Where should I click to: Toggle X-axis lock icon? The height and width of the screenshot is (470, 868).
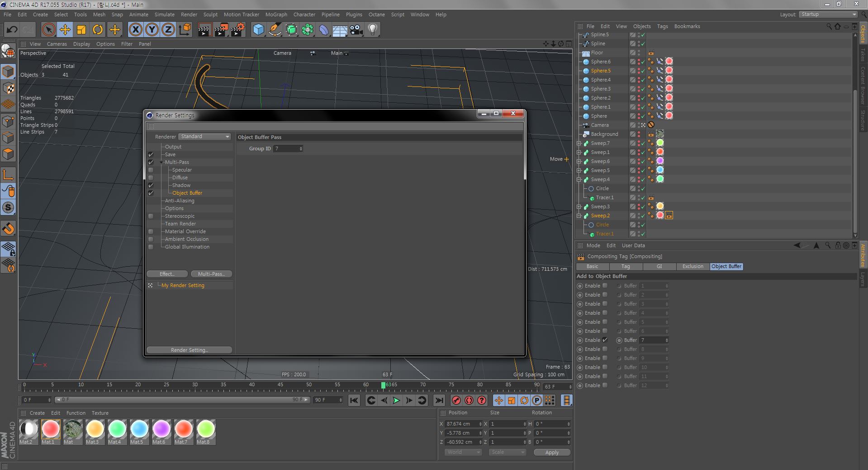135,30
